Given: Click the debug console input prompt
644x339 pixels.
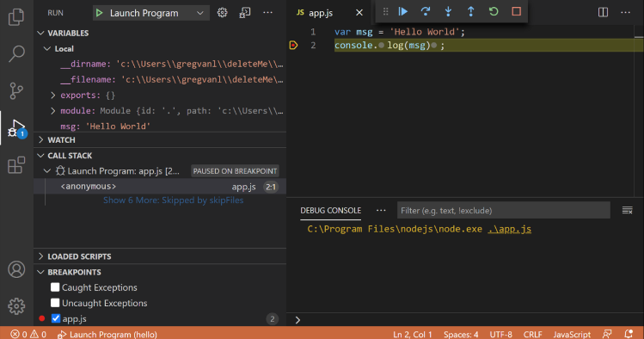Looking at the screenshot, I should coord(465,320).
